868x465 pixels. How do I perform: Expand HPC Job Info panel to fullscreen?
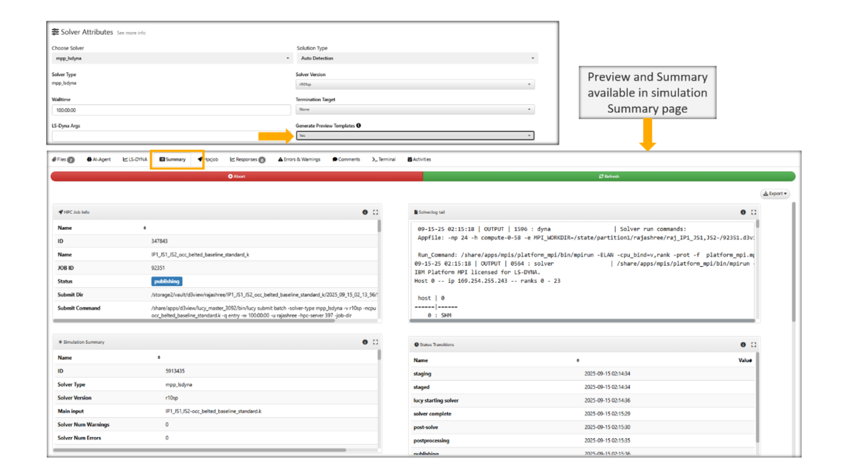click(x=375, y=212)
